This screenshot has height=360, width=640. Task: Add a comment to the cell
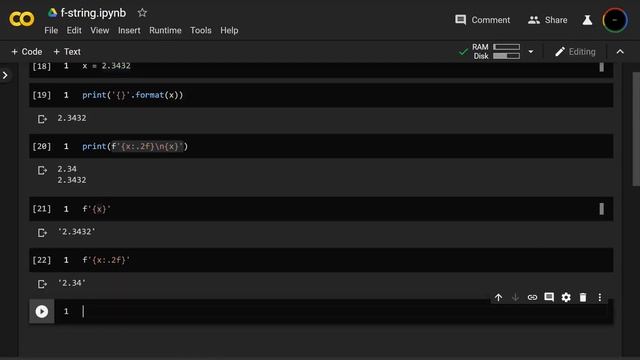coord(549,297)
